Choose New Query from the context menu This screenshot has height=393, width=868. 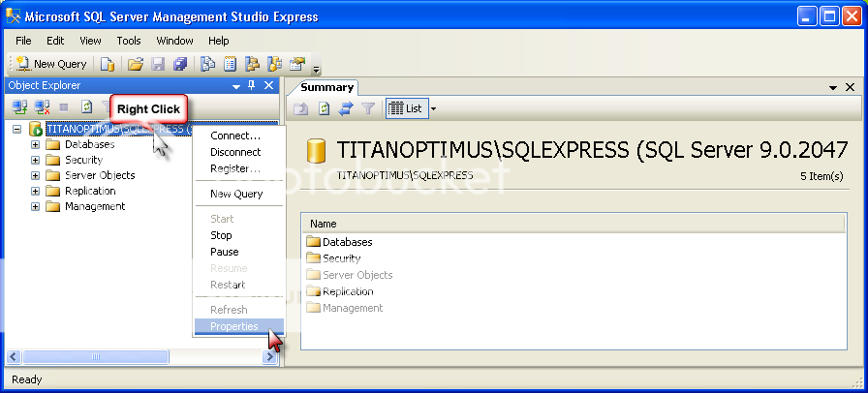click(x=238, y=194)
